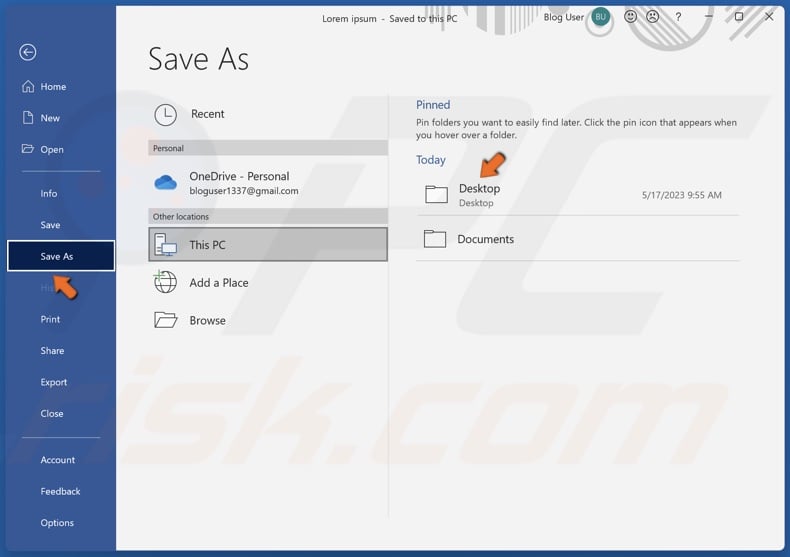
Task: Click the OneDrive cloud icon
Action: pyautogui.click(x=165, y=182)
